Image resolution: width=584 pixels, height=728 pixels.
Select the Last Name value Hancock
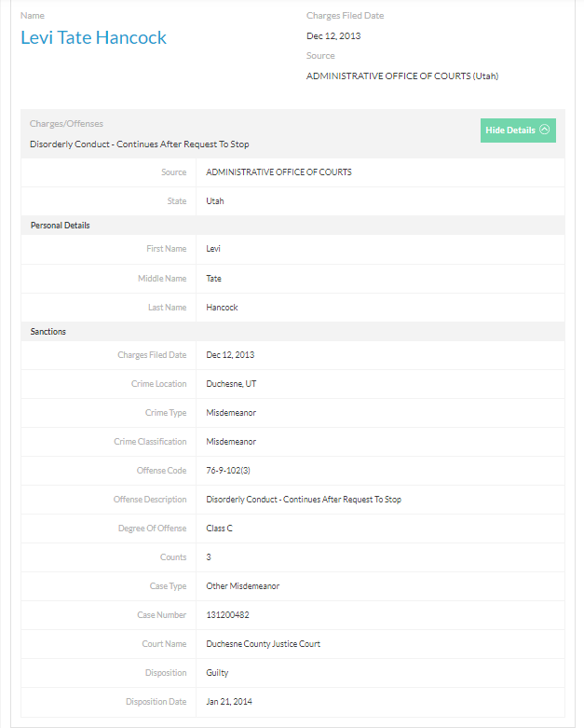[x=222, y=308]
